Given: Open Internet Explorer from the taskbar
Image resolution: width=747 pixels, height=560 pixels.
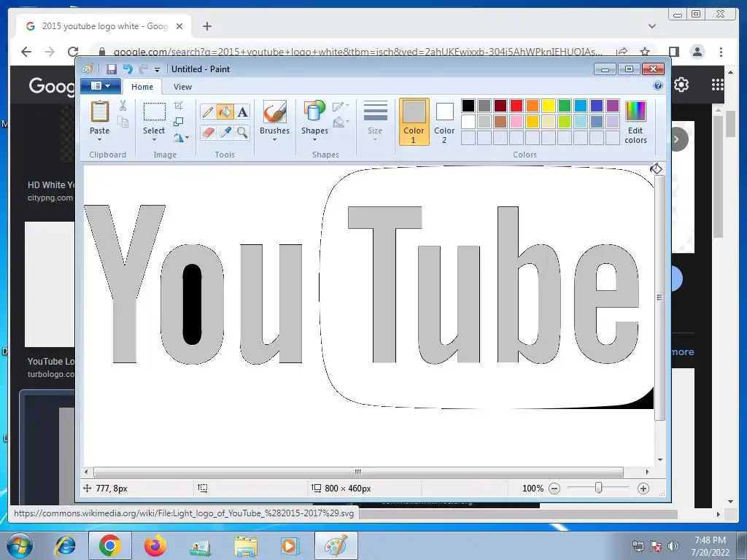Looking at the screenshot, I should (x=65, y=545).
